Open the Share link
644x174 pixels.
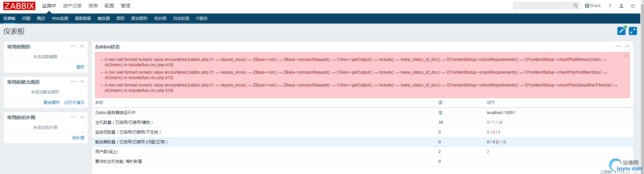coord(593,6)
